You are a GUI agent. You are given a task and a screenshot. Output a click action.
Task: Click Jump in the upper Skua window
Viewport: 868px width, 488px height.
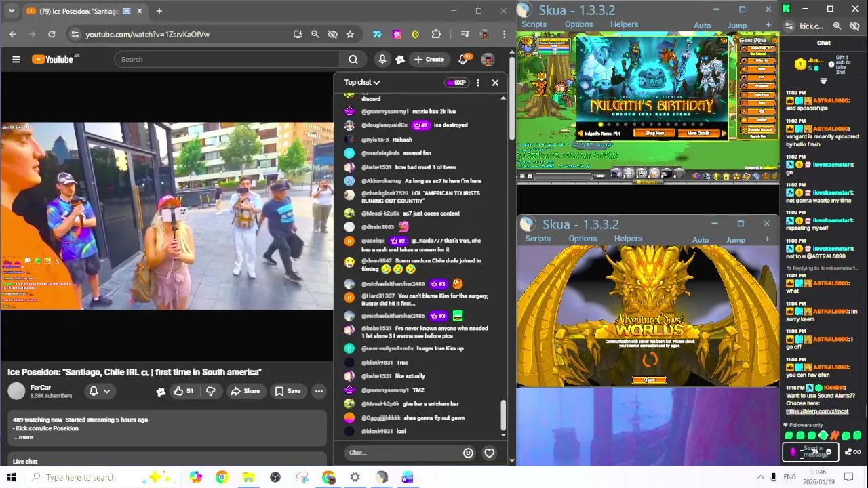click(x=737, y=26)
